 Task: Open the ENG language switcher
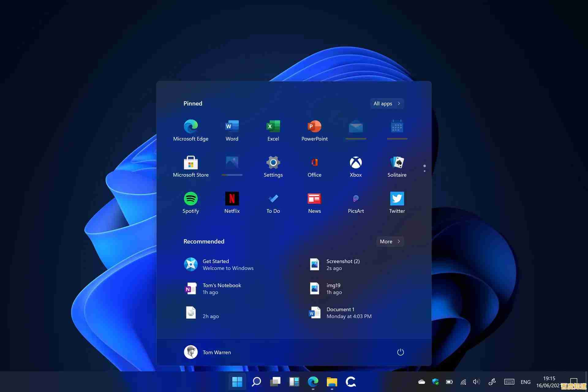pyautogui.click(x=526, y=382)
